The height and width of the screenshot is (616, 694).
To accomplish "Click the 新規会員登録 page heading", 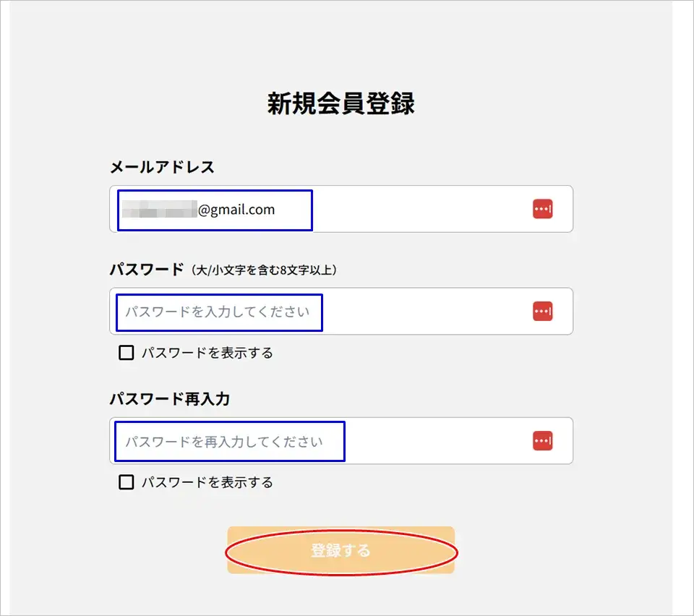I will coord(340,102).
